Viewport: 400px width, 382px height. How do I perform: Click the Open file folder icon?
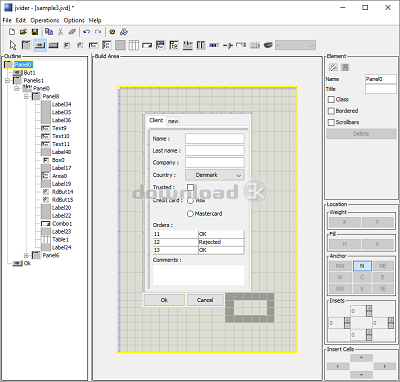[x=23, y=32]
